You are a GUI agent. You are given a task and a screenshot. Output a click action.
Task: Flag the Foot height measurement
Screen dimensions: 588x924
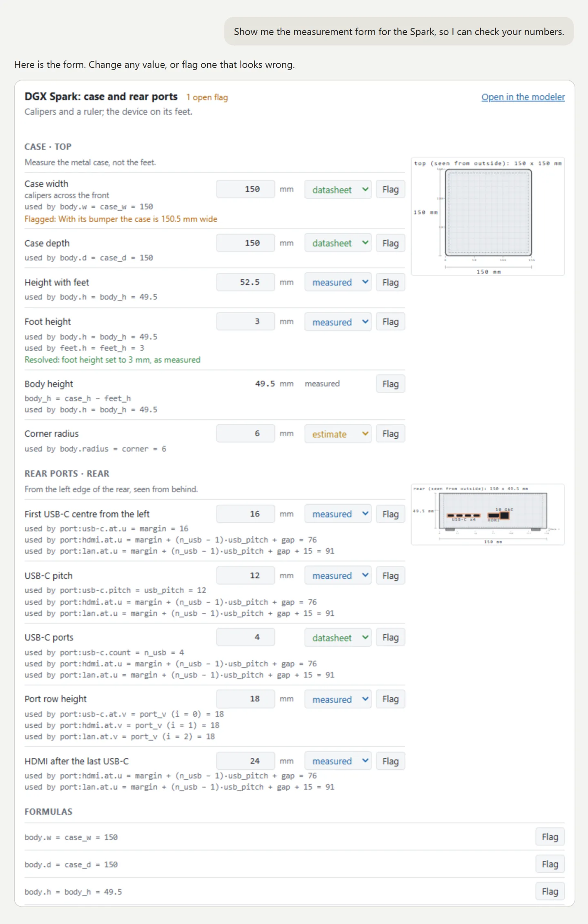coord(390,322)
